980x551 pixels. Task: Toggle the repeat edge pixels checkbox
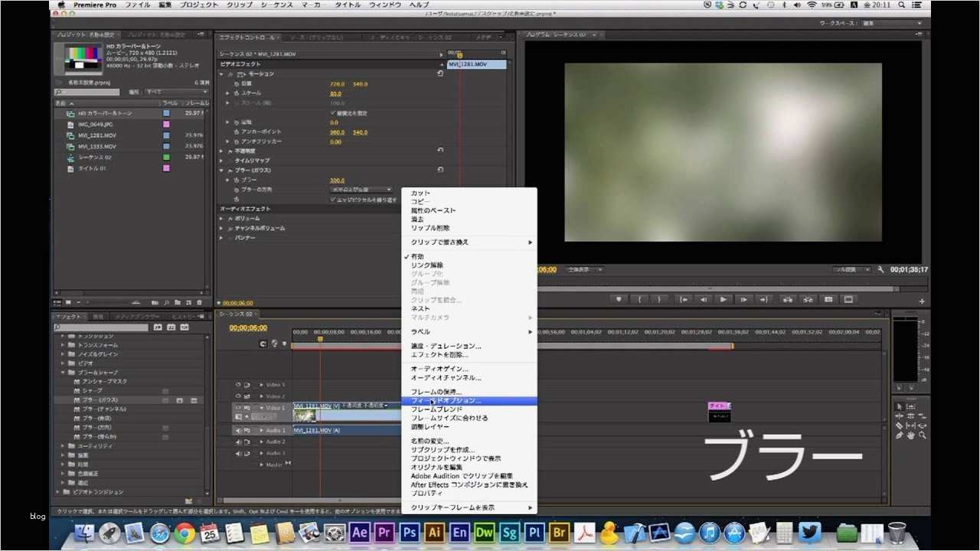pyautogui.click(x=332, y=199)
